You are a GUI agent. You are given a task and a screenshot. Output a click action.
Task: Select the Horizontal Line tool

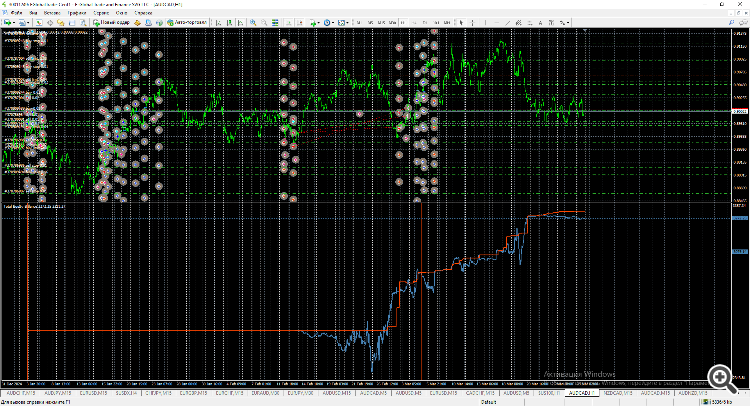click(496, 22)
